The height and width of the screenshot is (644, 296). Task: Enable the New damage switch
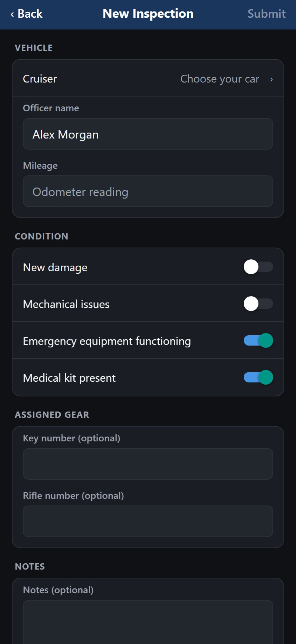[258, 267]
